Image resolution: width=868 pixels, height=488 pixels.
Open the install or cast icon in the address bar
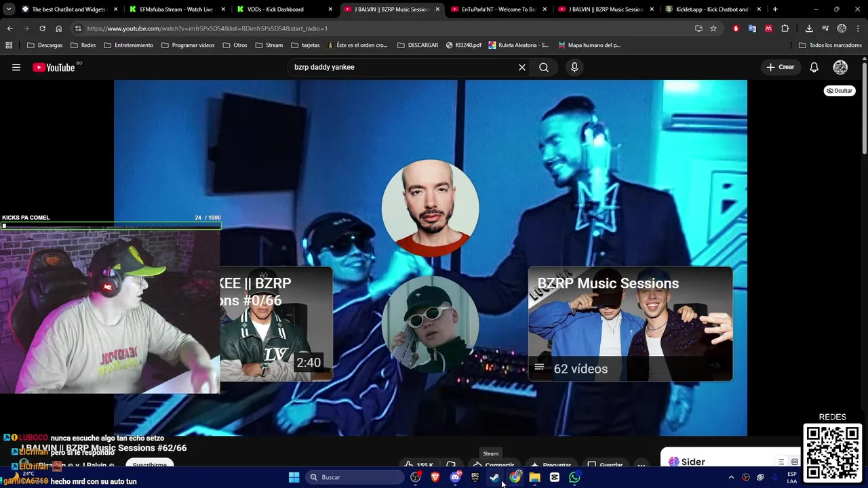tap(698, 28)
